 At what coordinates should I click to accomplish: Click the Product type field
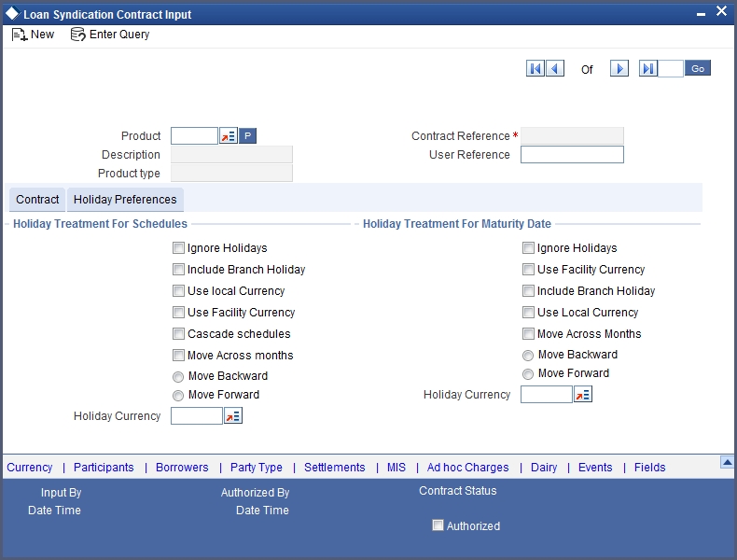(231, 174)
